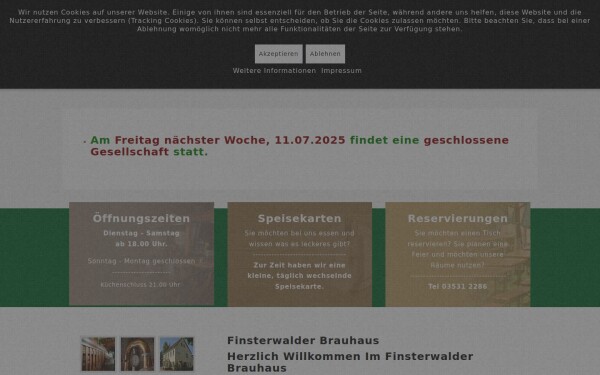Click the geschlossene Gesellschaft announcement text

pos(300,146)
